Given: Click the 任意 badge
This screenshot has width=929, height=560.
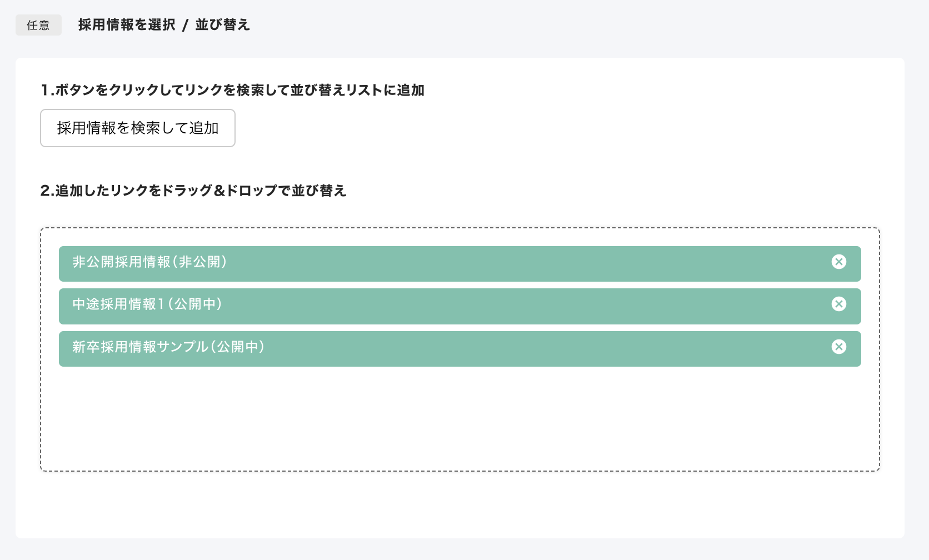Looking at the screenshot, I should (38, 25).
